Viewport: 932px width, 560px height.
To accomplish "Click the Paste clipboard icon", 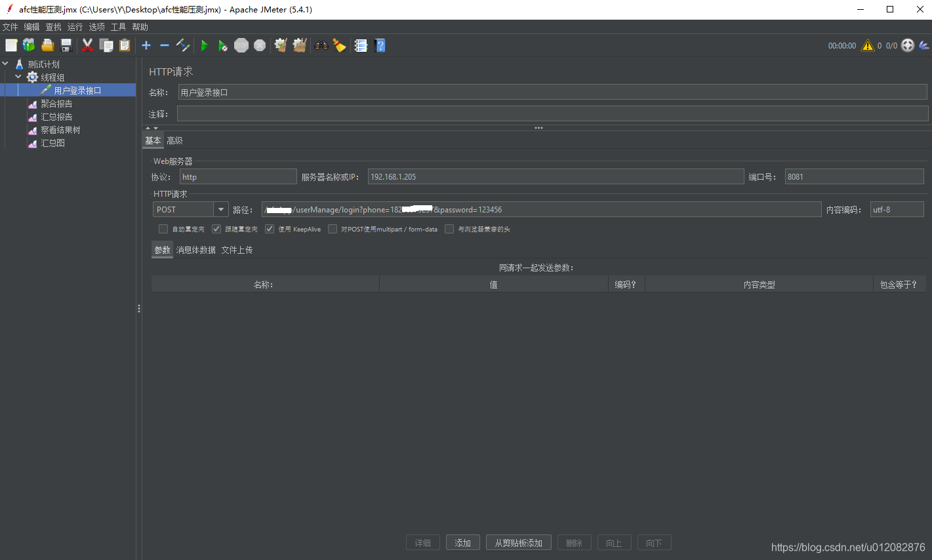I will (125, 45).
